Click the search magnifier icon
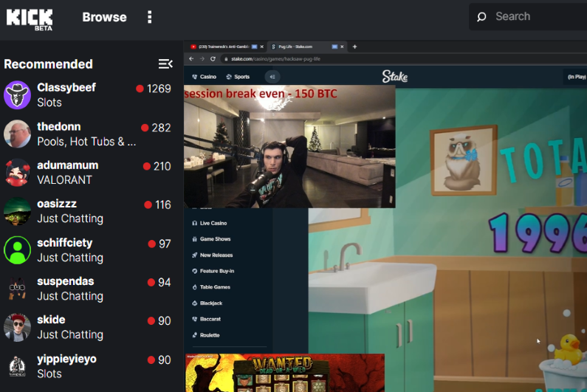The width and height of the screenshot is (587, 392). pyautogui.click(x=481, y=17)
